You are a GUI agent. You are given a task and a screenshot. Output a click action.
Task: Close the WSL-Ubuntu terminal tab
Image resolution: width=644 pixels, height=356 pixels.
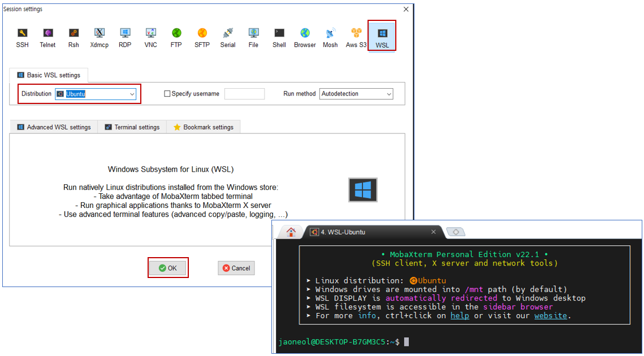pyautogui.click(x=433, y=232)
